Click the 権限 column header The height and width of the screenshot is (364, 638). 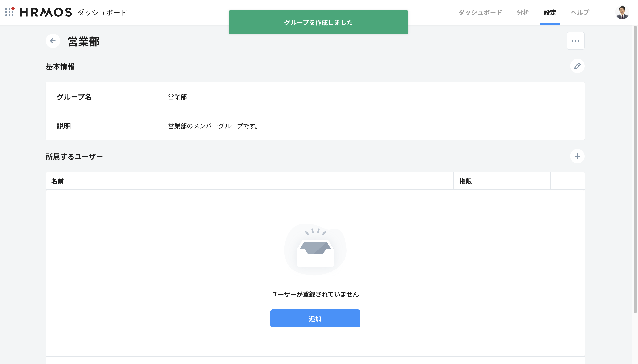tap(465, 181)
